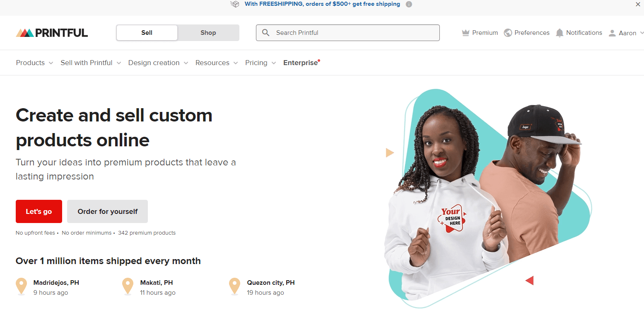The image size is (644, 325).
Task: Click the Quezon city location pin icon
Action: pyautogui.click(x=235, y=286)
